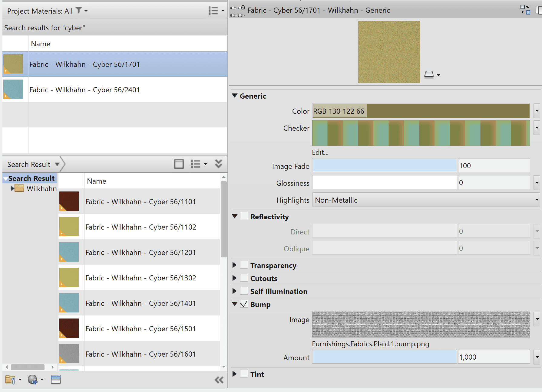
Task: Open the asset browser icon
Action: click(x=56, y=380)
